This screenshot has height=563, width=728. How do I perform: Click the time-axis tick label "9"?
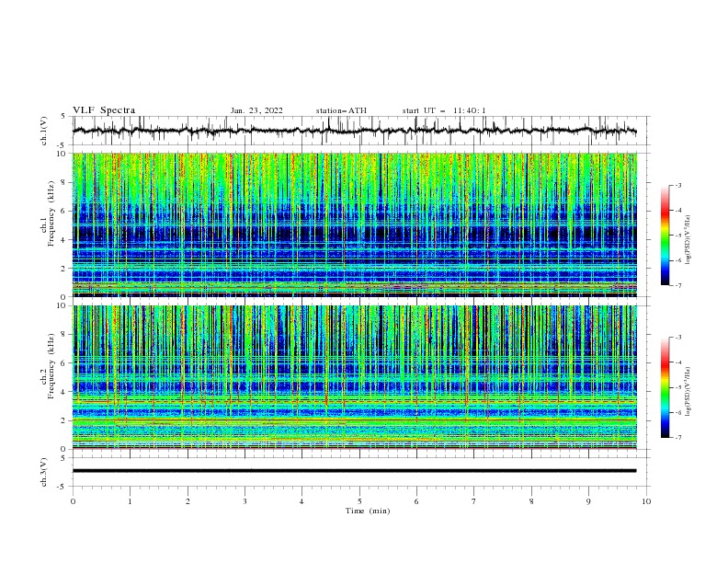click(588, 501)
